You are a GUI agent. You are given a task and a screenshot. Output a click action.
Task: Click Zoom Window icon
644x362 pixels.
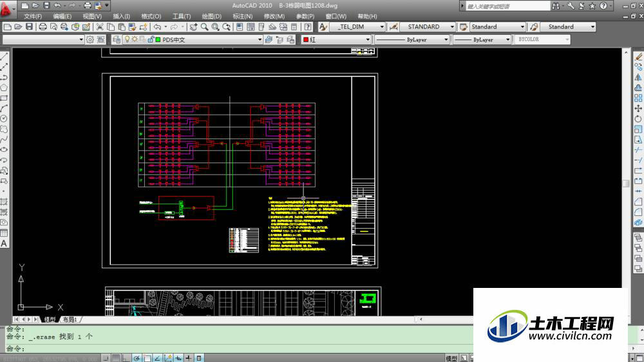coord(215,27)
